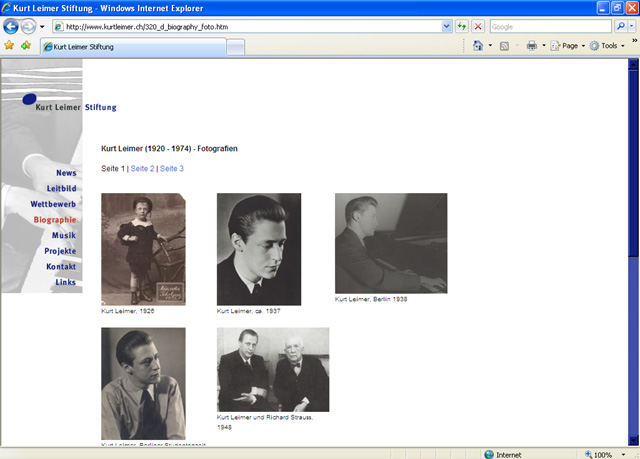Click the Stop loading icon
This screenshot has height=459, width=640.
(x=478, y=26)
